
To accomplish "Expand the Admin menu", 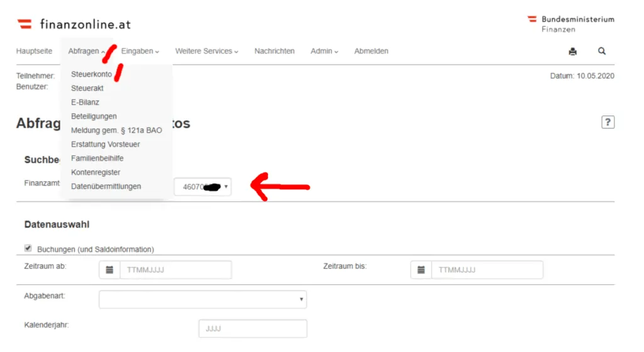I will [x=324, y=52].
